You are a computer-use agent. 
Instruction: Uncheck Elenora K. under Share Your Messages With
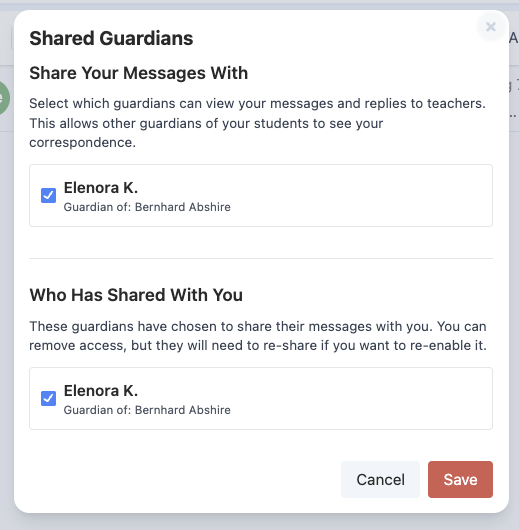click(x=48, y=195)
